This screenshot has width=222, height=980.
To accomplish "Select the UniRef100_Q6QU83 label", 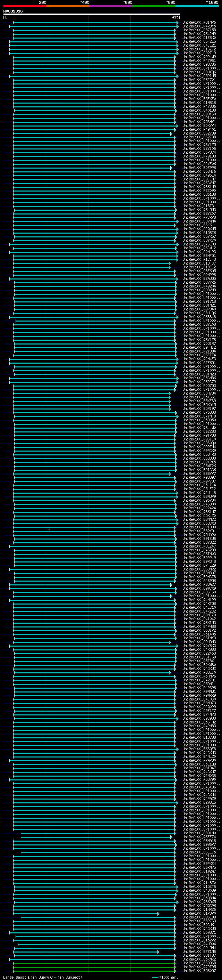I will [199, 459].
